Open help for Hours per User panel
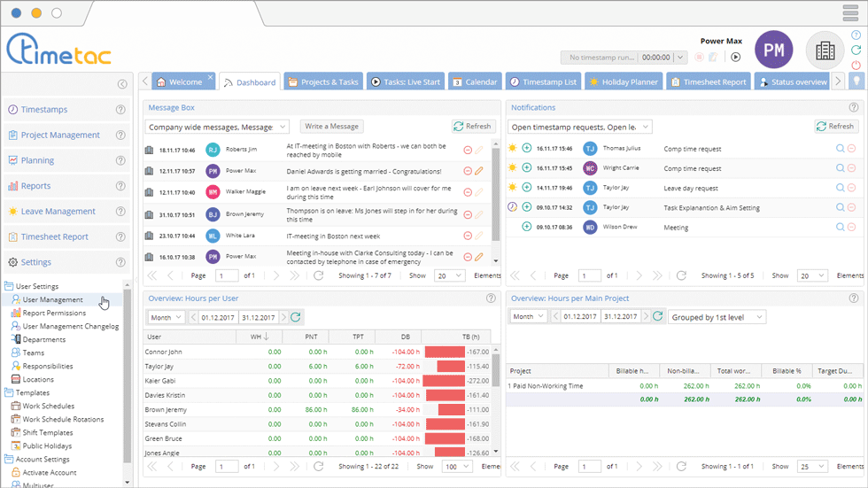 491,298
